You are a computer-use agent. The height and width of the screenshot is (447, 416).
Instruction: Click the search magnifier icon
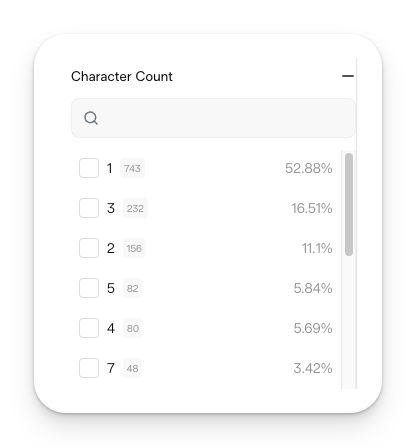click(x=91, y=118)
